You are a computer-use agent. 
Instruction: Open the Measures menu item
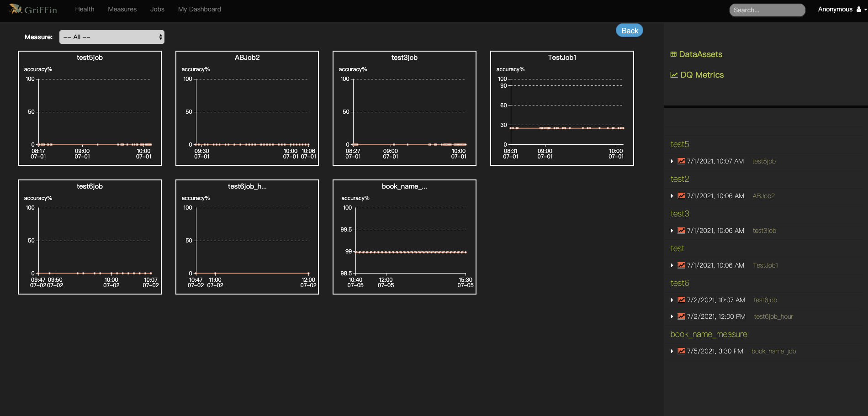(x=122, y=9)
